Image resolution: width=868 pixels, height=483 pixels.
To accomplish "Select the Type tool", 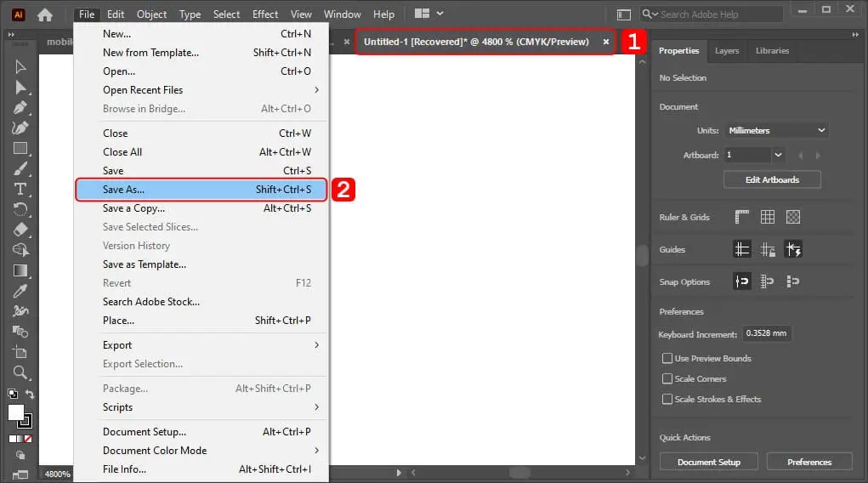I will [x=20, y=189].
